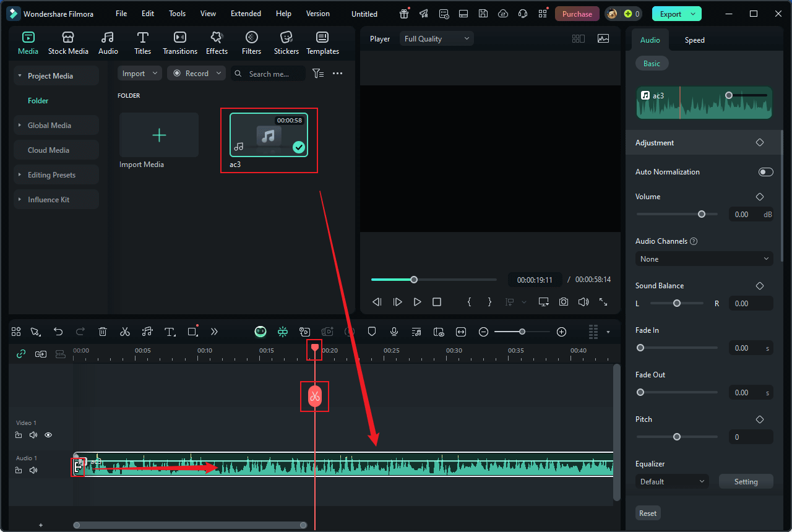
Task: Enable Auto Normalization switch
Action: [x=765, y=172]
